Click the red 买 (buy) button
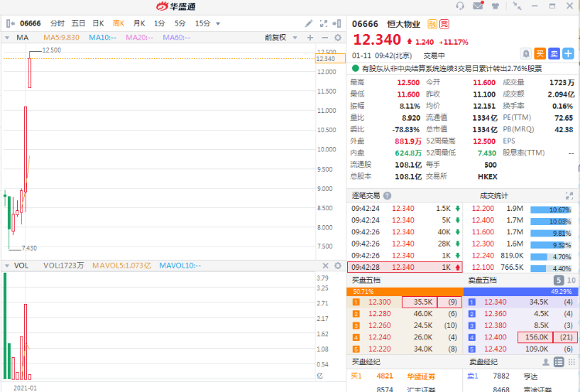The height and width of the screenshot is (392, 580). coord(540,53)
